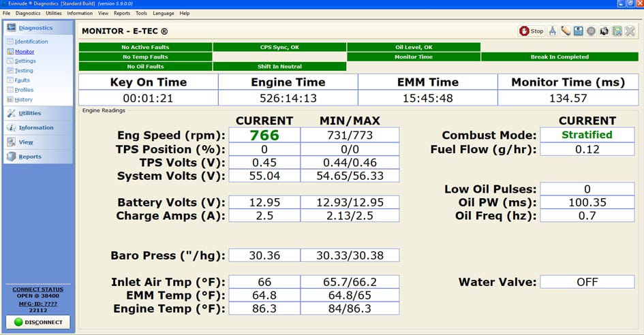Click the pencil toolbar icon
This screenshot has height=335, width=644.
566,31
